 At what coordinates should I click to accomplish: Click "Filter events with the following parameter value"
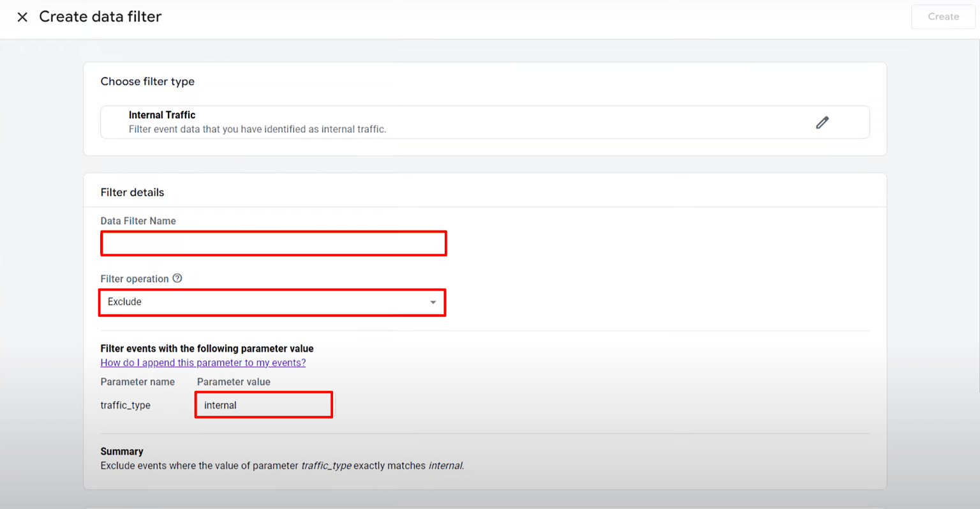click(x=207, y=349)
